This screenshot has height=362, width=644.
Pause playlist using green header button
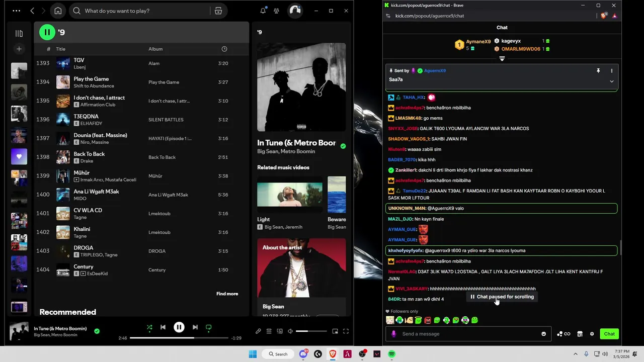tap(47, 32)
